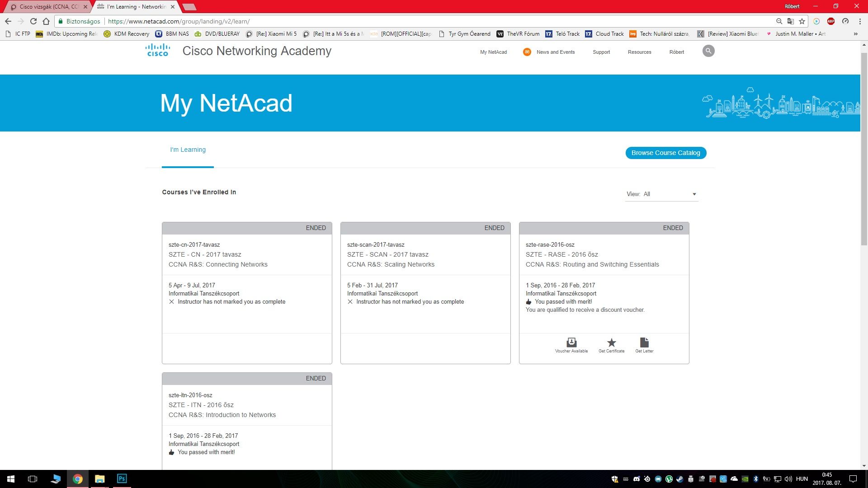Click the blue play extension icon
Viewport: 868px width, 488px height.
[x=816, y=21]
